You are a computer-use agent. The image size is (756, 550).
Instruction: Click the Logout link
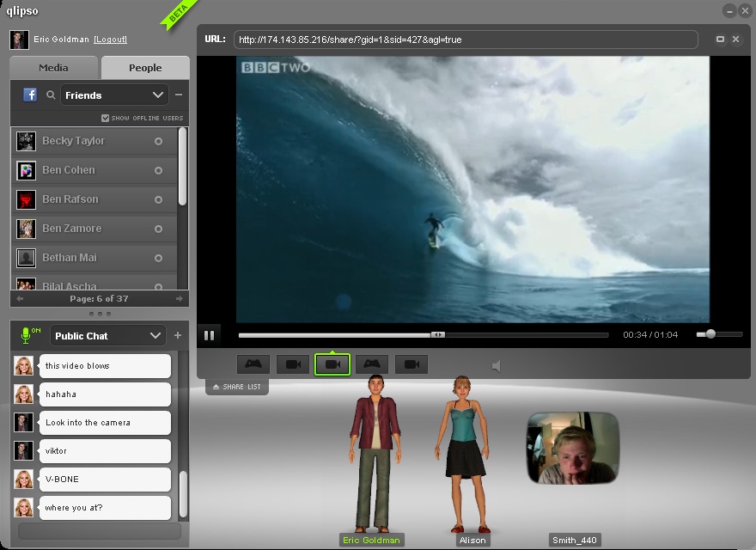point(111,40)
